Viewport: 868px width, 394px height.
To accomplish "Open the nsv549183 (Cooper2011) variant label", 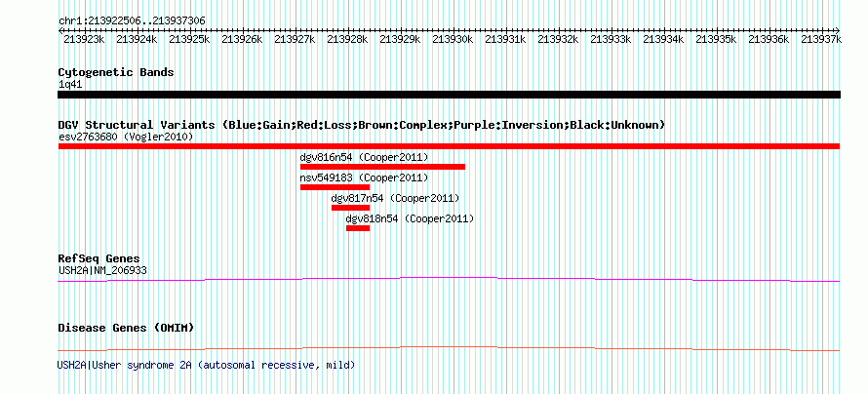I will (x=364, y=177).
